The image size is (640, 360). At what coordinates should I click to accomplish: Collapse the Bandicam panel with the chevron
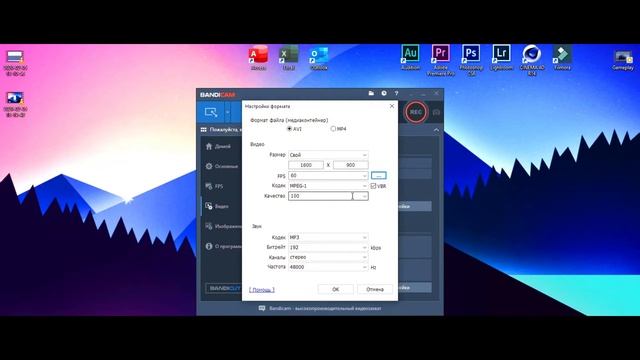click(x=436, y=130)
